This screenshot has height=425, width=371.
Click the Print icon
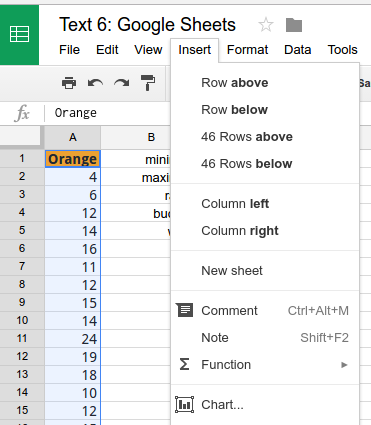pos(69,83)
